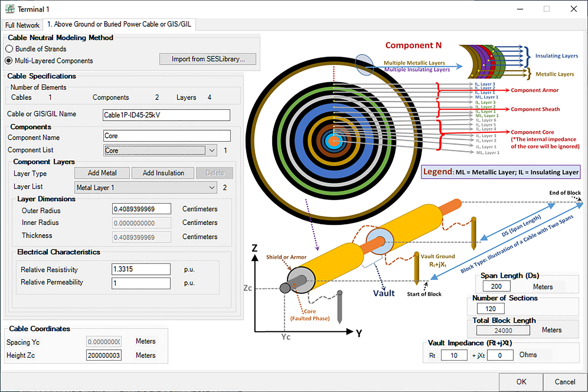Click the disabled Spacing Yc field
588x392 pixels.
tap(104, 342)
